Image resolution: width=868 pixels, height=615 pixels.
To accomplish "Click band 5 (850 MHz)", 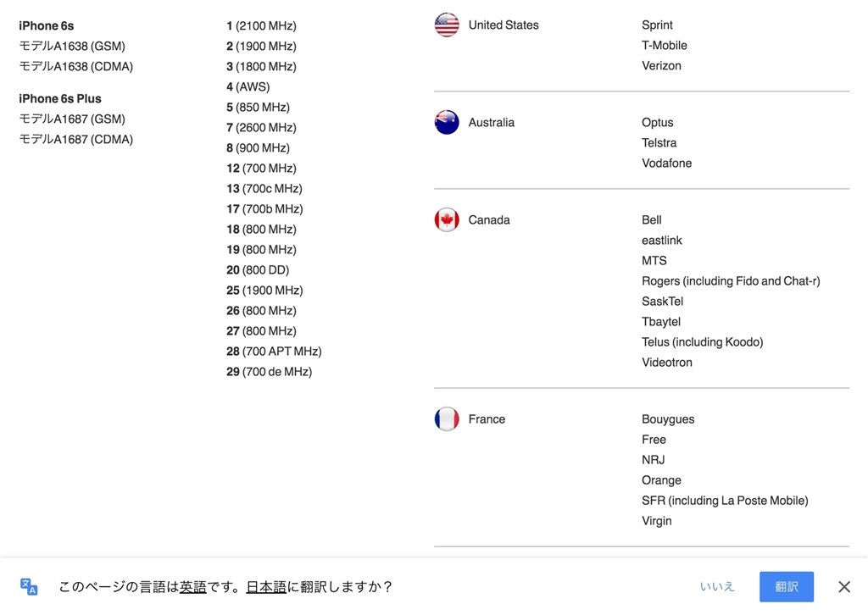I will (x=258, y=107).
